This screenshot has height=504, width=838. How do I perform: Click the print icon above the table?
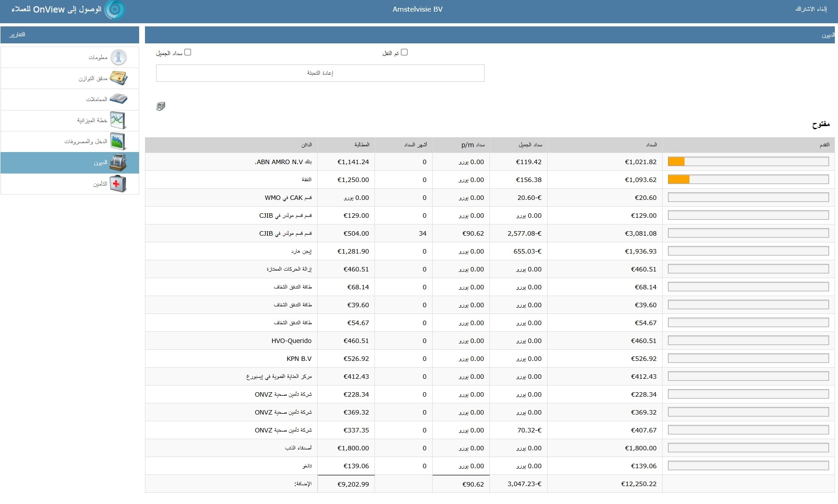[161, 106]
